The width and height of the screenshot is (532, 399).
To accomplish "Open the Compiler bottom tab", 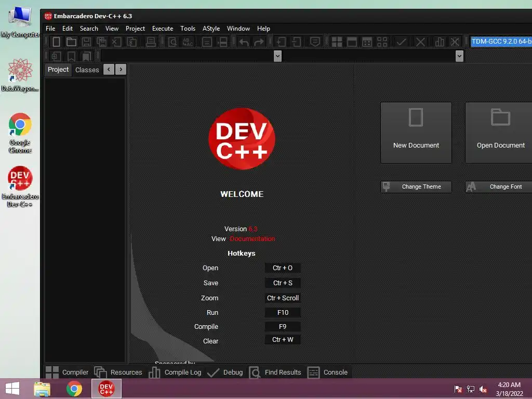I will click(67, 372).
